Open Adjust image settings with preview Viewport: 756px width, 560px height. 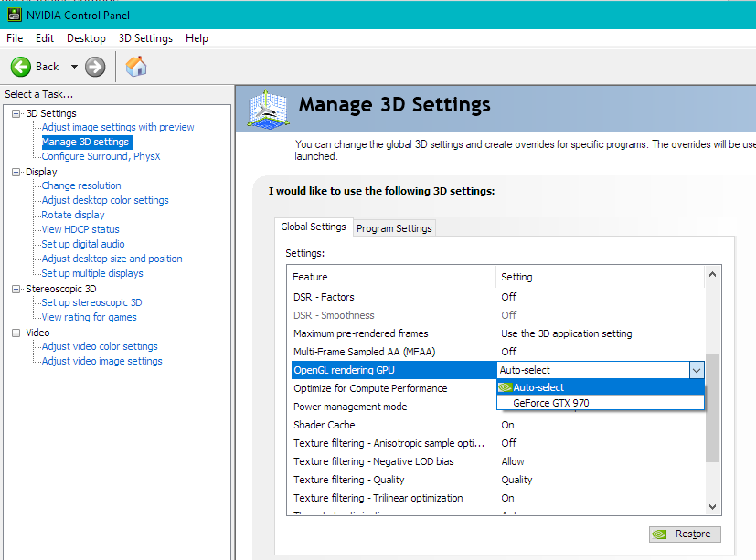(x=118, y=127)
